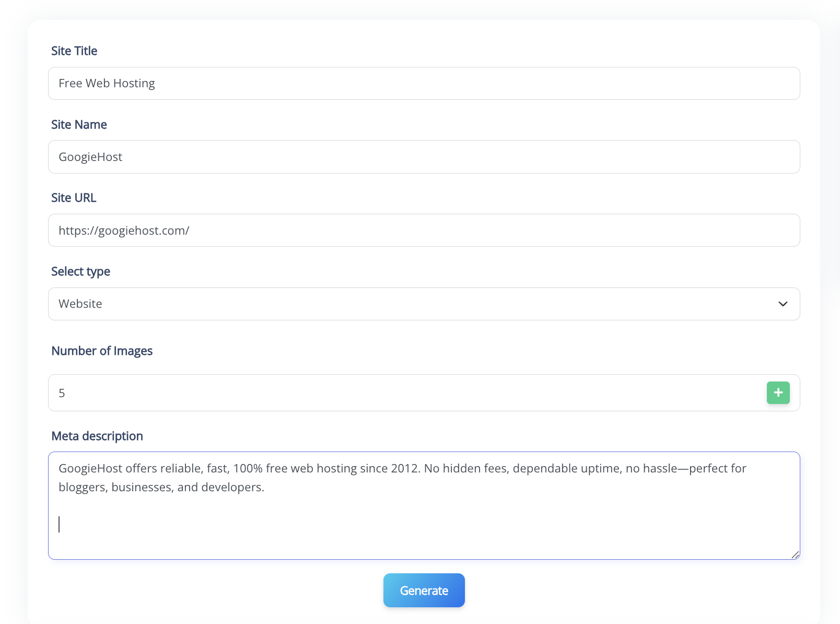The image size is (840, 624).
Task: Click the 'Meta description' label
Action: 97,436
